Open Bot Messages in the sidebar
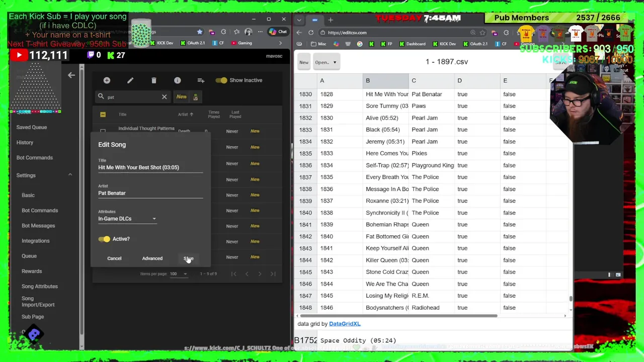The width and height of the screenshot is (644, 362). point(38,226)
